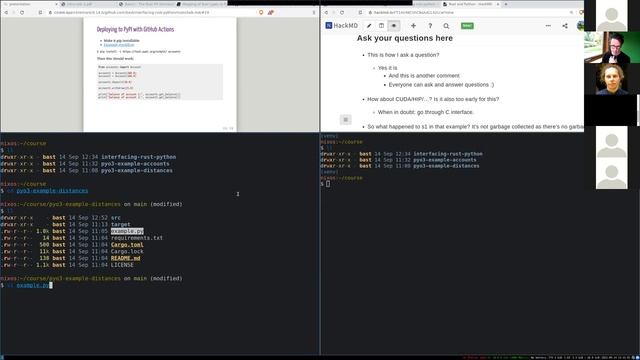
Task: Click pyo3-example-distances in right terminal
Action: [446, 166]
